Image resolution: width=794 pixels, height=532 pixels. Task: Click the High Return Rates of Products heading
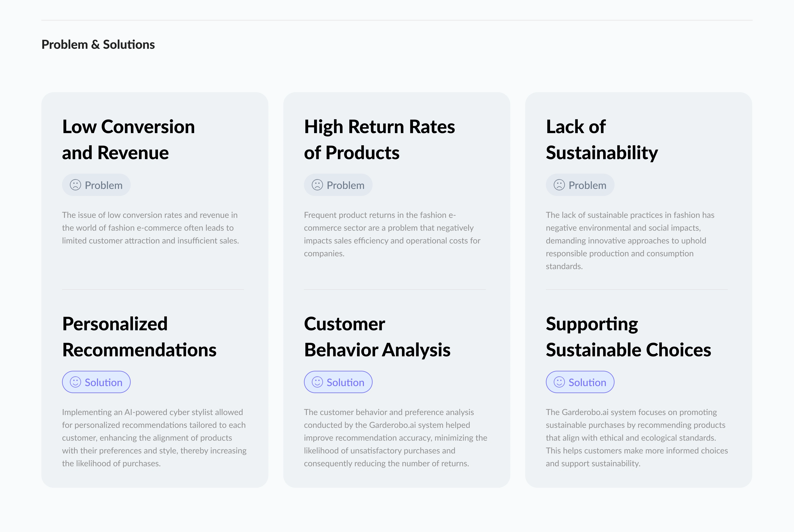coord(379,140)
